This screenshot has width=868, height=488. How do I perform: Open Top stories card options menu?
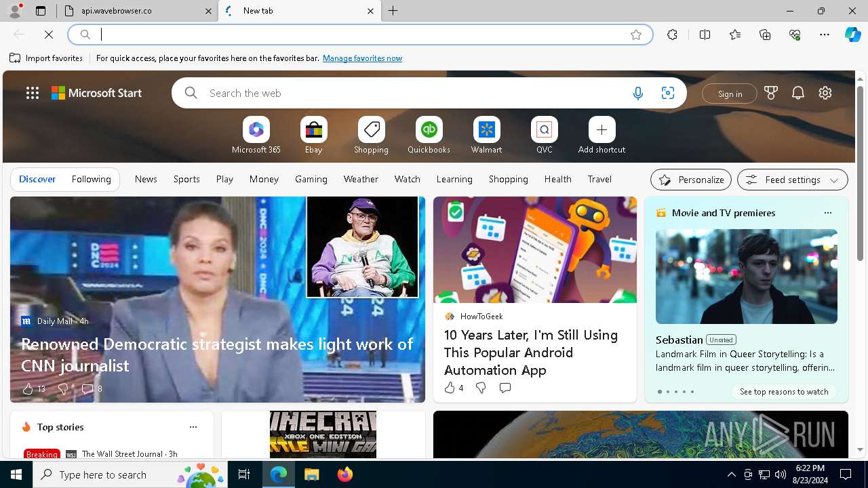[x=193, y=427]
